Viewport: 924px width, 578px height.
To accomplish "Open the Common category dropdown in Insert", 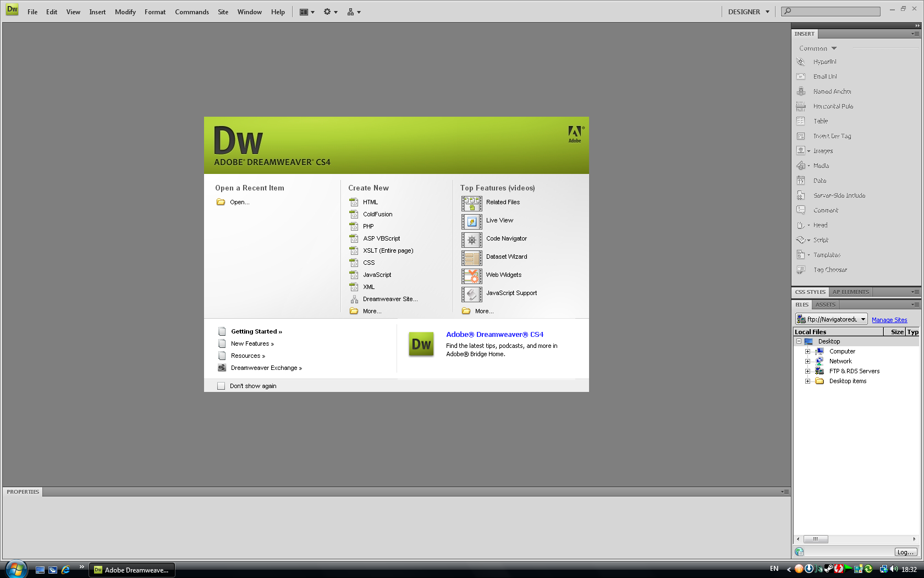I will [x=818, y=48].
